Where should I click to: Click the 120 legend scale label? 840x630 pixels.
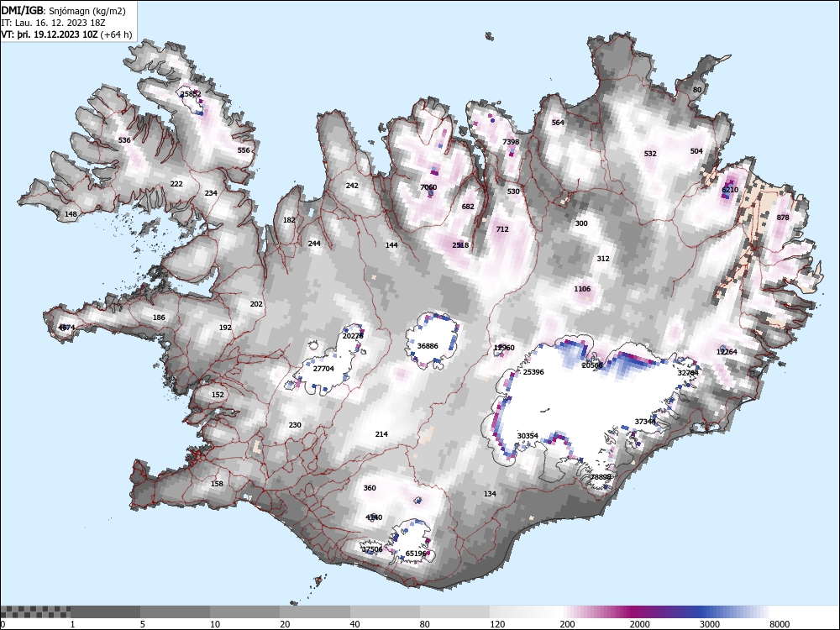pos(497,624)
